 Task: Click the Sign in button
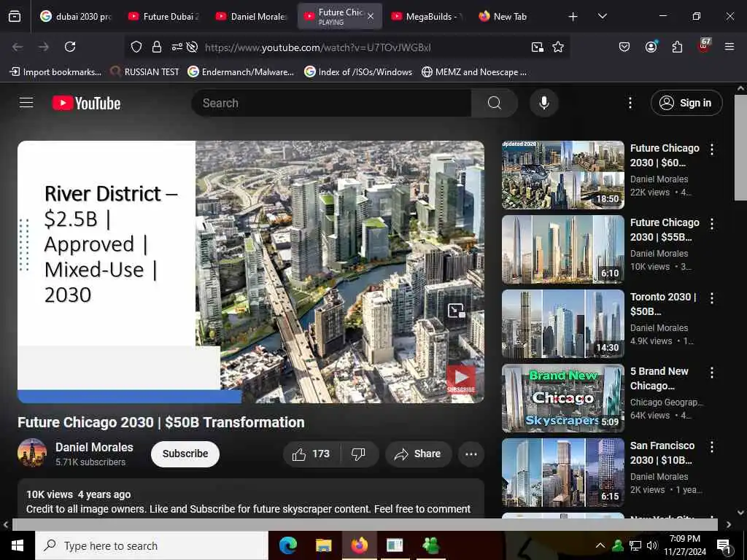point(686,103)
